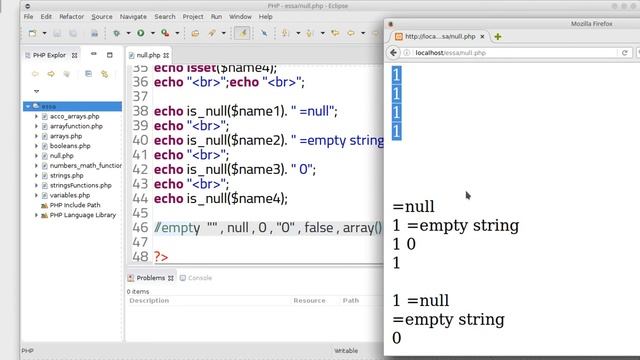Open the Edit menu

(x=46, y=17)
